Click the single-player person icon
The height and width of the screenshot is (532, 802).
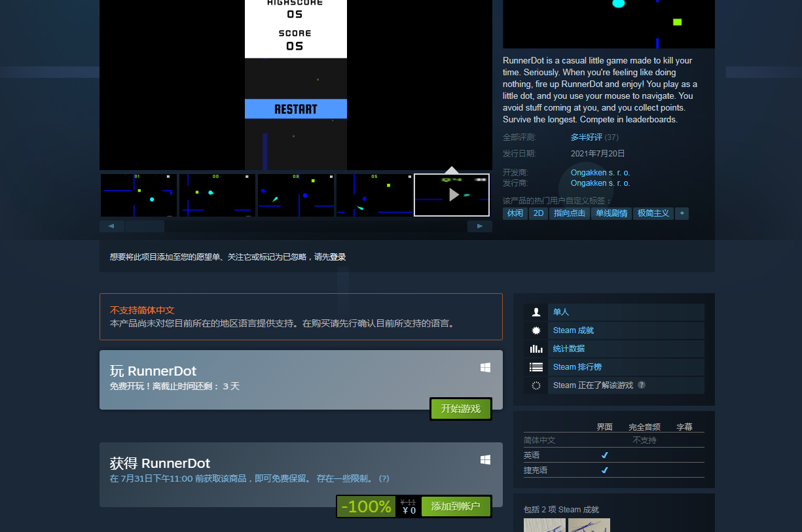pos(536,312)
